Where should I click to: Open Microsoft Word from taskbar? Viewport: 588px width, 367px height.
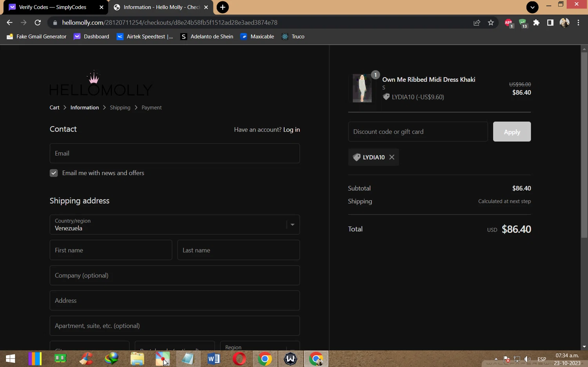click(214, 358)
